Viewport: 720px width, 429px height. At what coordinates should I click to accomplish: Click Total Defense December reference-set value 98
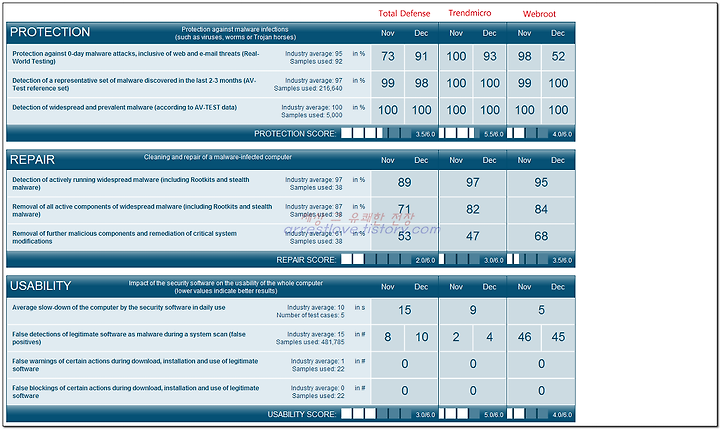tap(421, 83)
